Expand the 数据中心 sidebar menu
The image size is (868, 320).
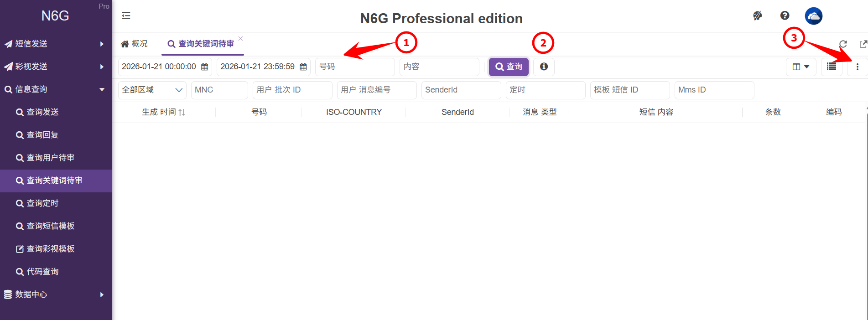point(55,294)
